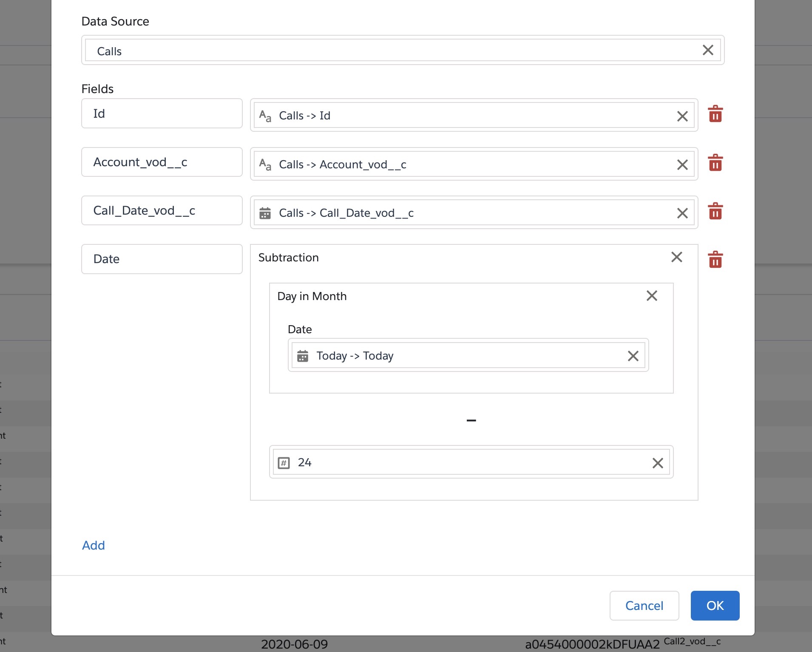This screenshot has width=812, height=652.
Task: Edit the Account_vod__c field name input
Action: tap(162, 162)
